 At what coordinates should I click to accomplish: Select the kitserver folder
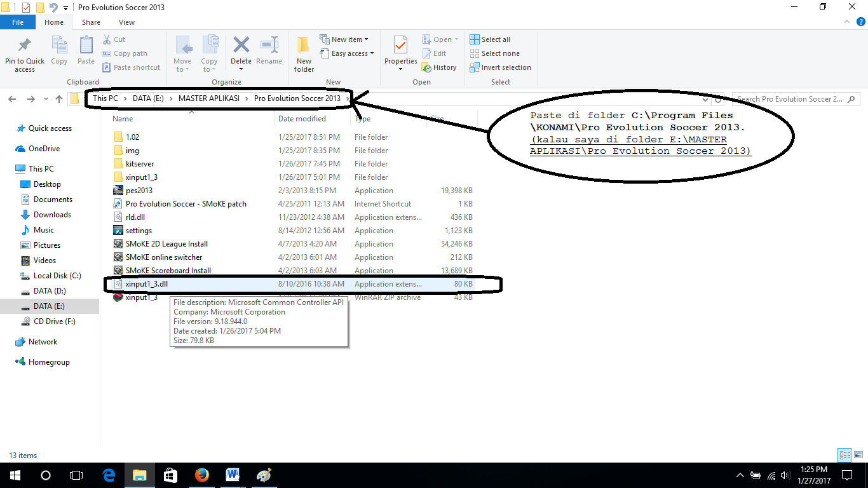[x=140, y=164]
